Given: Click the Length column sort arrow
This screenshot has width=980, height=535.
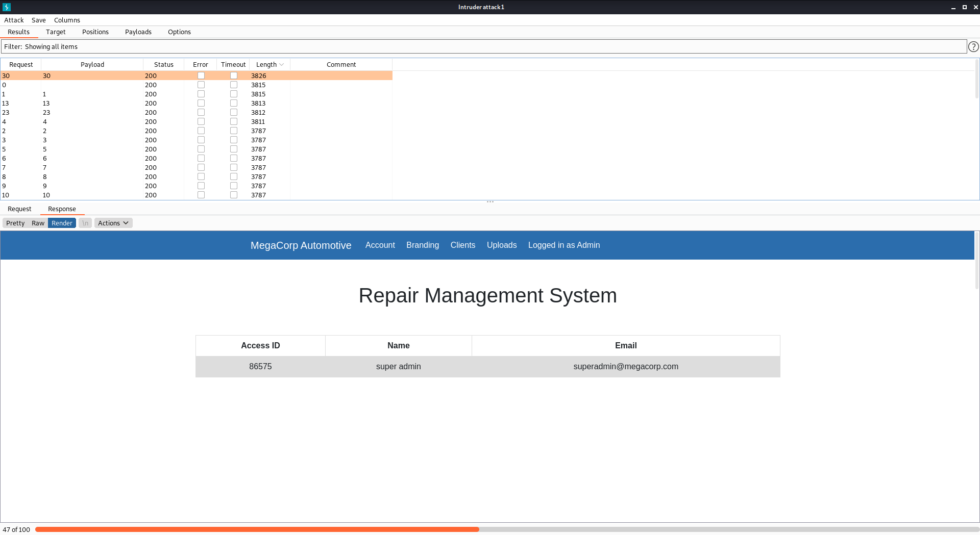Looking at the screenshot, I should click(282, 65).
